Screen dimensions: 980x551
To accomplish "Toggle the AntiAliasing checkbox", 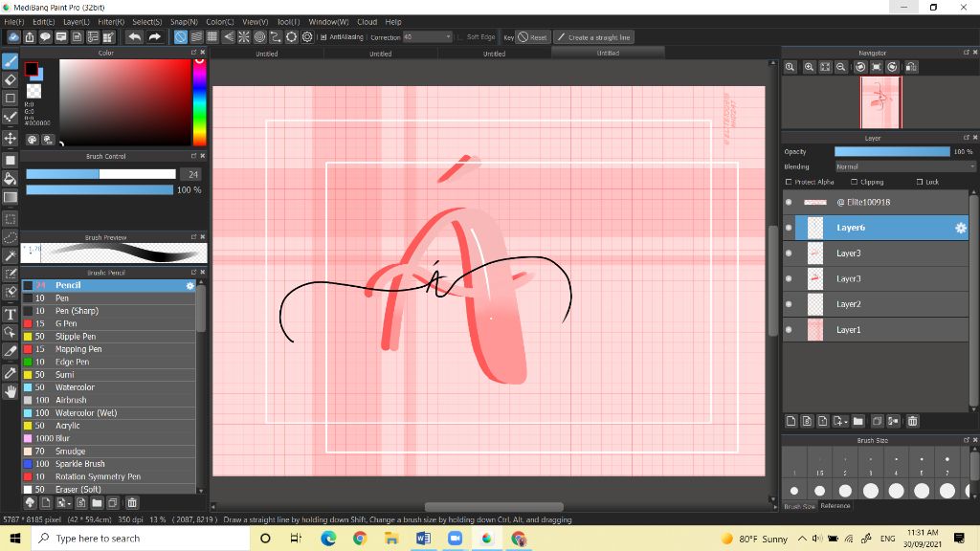I will coord(323,37).
